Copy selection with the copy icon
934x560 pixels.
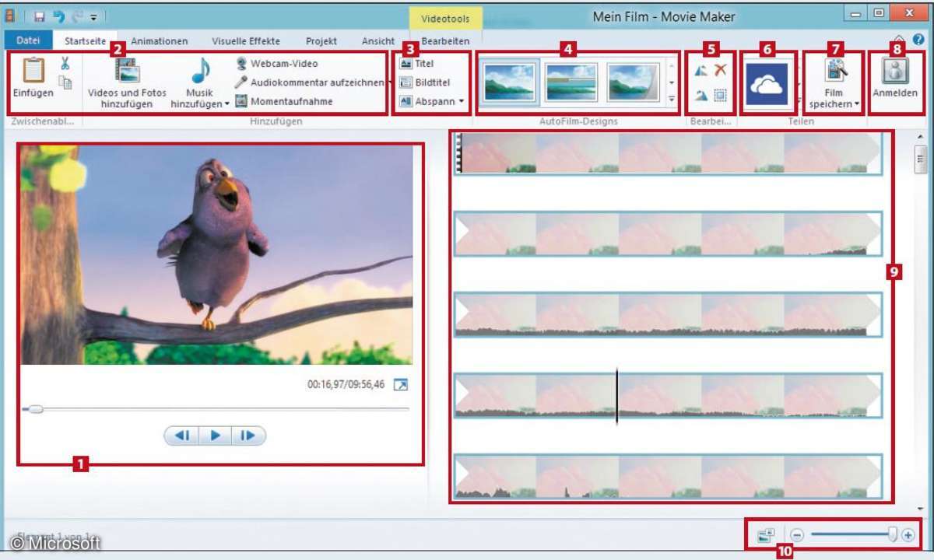point(66,82)
